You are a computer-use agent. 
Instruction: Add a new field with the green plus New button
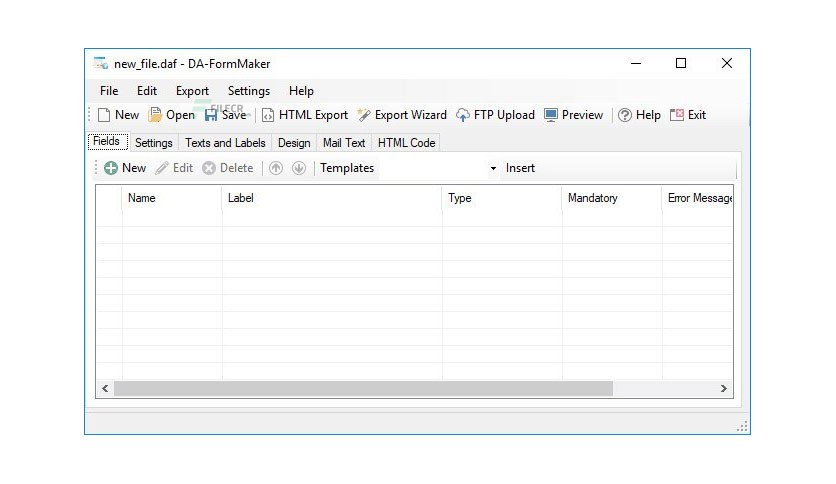(x=125, y=168)
